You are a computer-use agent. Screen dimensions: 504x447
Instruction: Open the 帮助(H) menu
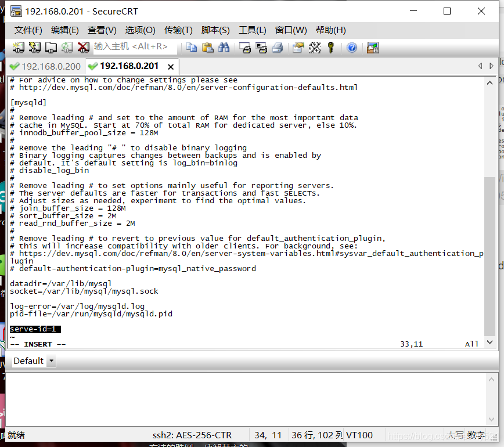pos(331,30)
